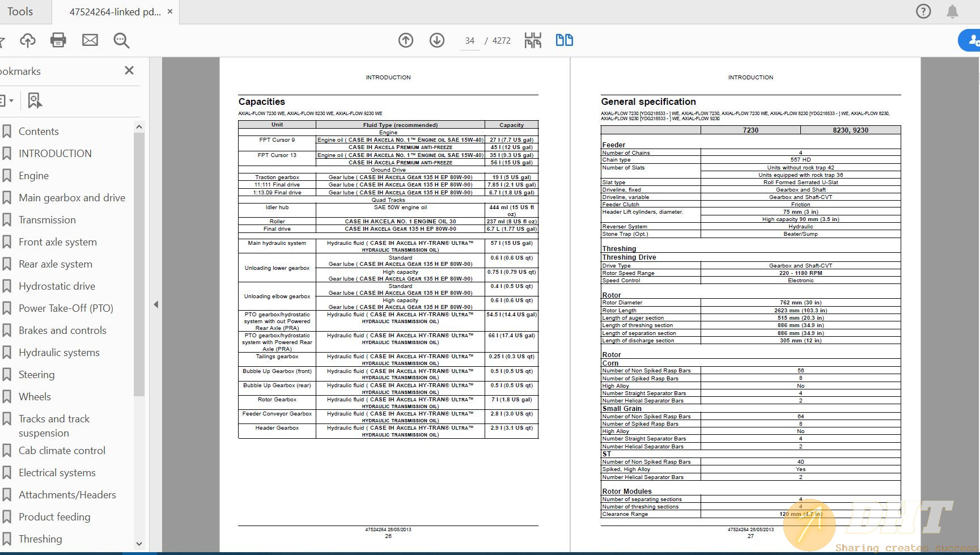Open Tracks and track suspension bookmark

point(54,426)
